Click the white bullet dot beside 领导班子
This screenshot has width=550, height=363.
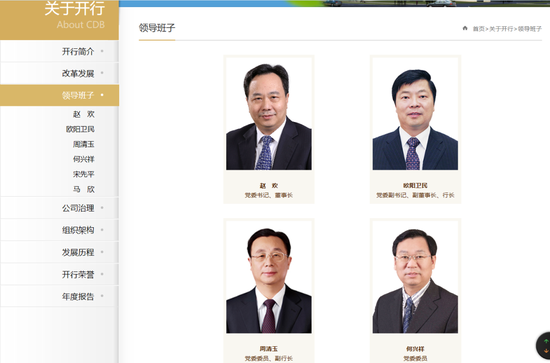click(102, 95)
